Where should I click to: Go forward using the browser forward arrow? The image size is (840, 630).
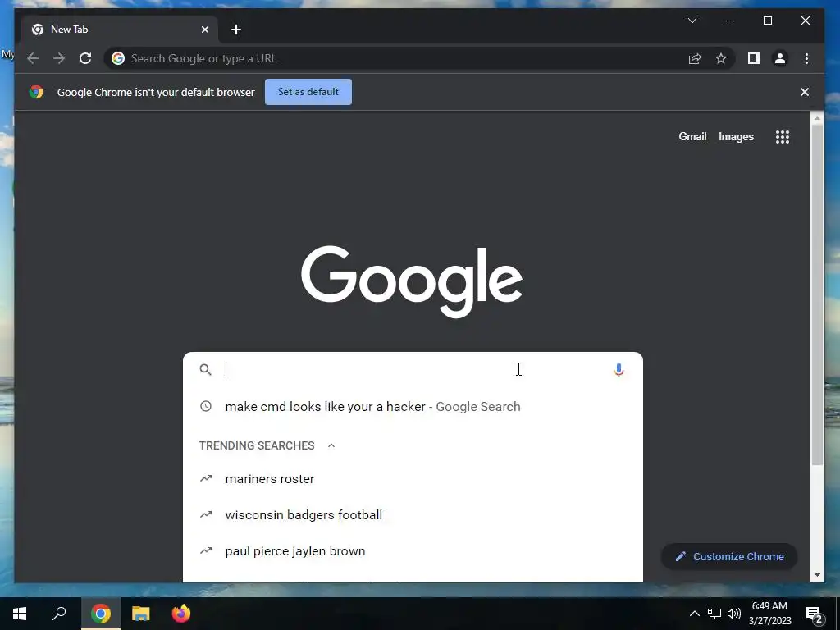[59, 58]
